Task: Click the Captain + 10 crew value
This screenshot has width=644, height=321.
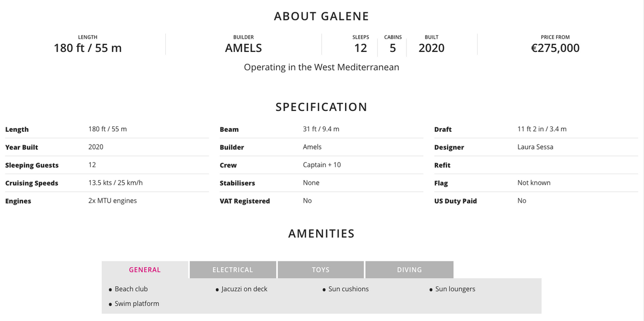Action: point(321,165)
